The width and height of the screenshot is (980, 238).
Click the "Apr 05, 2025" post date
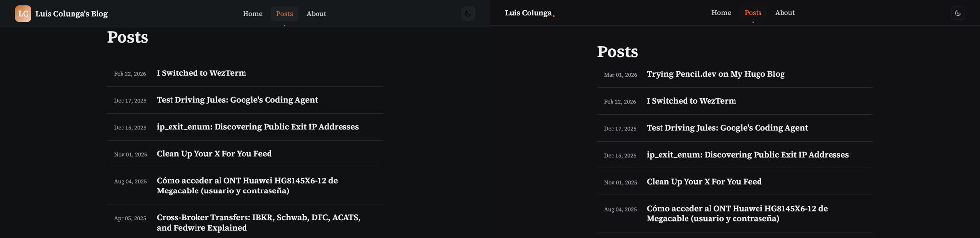tap(130, 218)
